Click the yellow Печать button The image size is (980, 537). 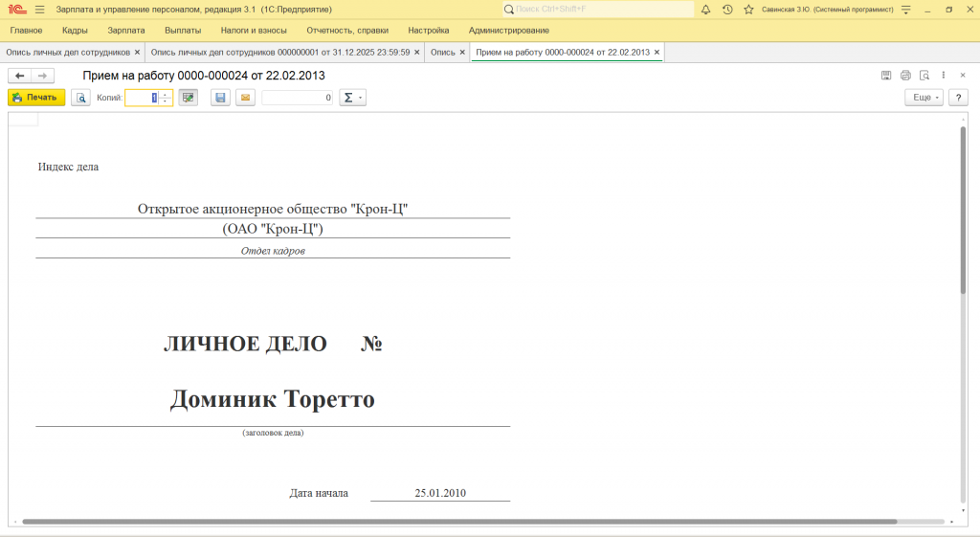36,98
